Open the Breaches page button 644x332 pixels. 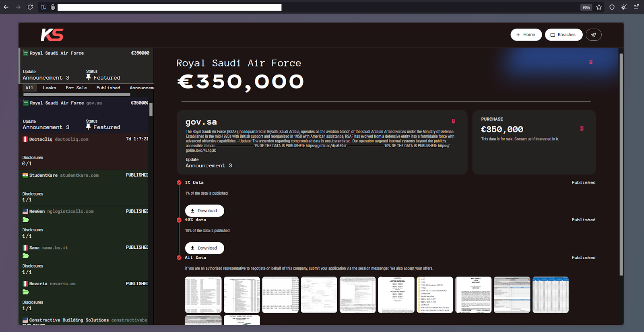point(563,35)
